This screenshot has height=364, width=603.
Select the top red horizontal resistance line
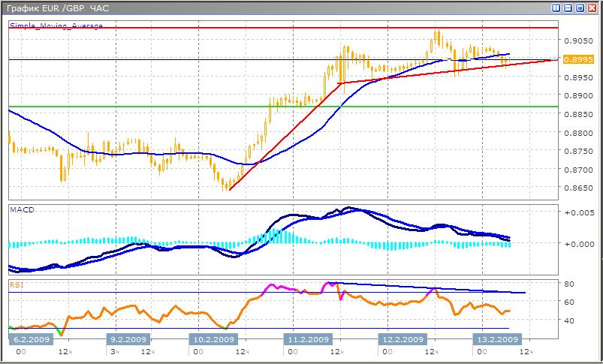tap(225, 28)
